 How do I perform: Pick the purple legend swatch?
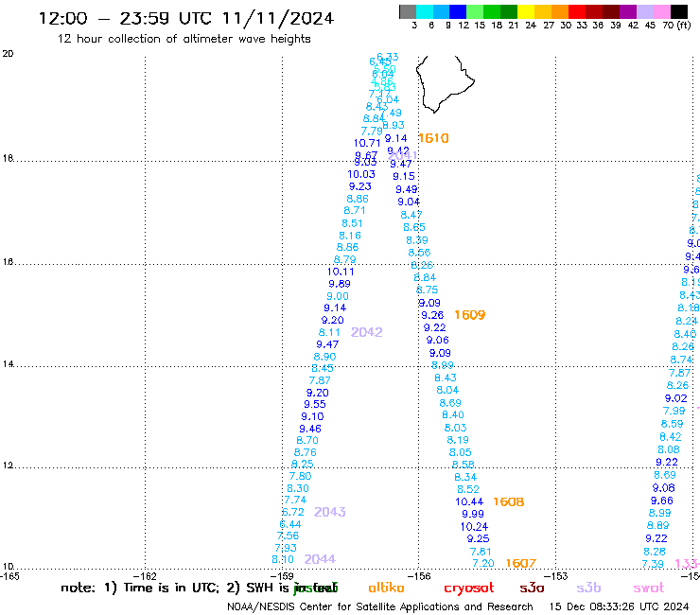628,11
